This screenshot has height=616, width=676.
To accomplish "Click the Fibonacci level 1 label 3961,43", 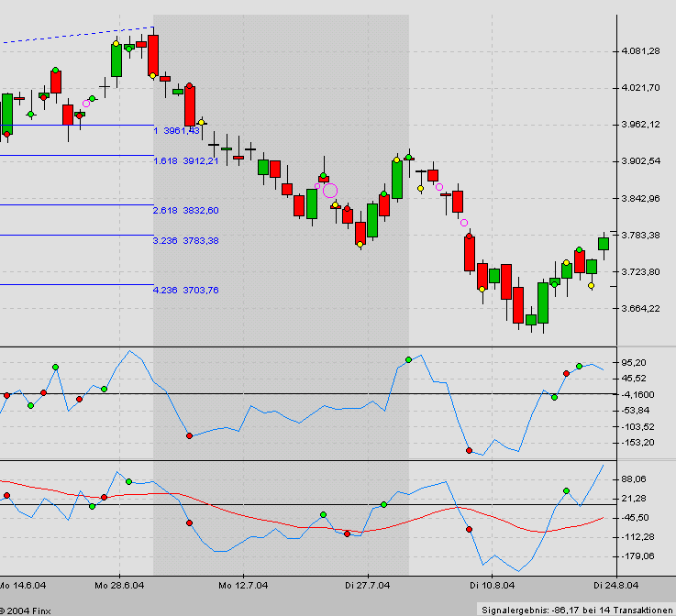I will [x=176, y=131].
